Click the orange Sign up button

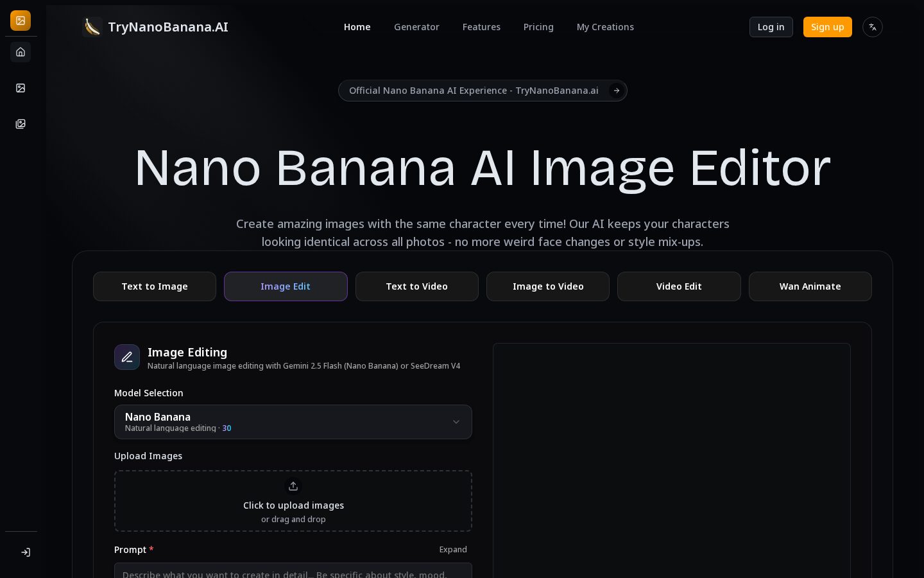coord(828,27)
